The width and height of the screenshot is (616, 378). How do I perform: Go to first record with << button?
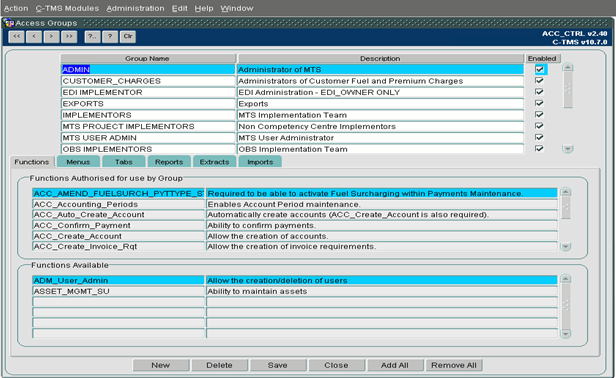[x=16, y=37]
